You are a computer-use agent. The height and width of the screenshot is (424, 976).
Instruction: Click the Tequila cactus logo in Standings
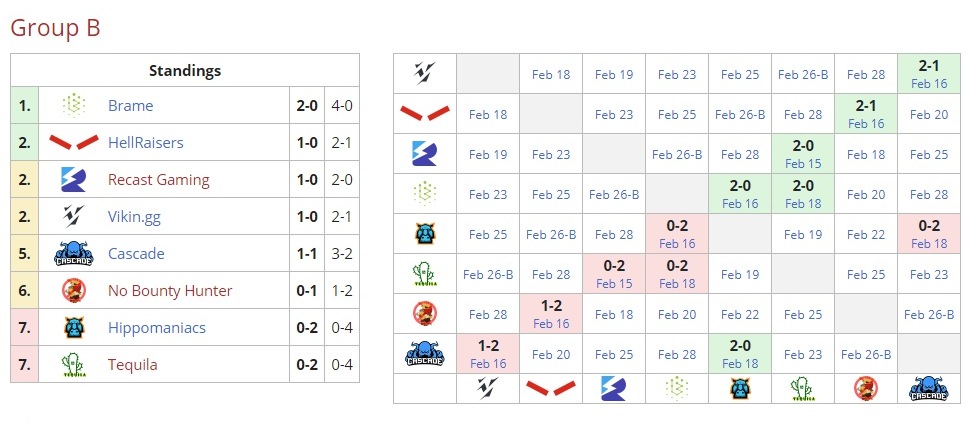coord(73,364)
